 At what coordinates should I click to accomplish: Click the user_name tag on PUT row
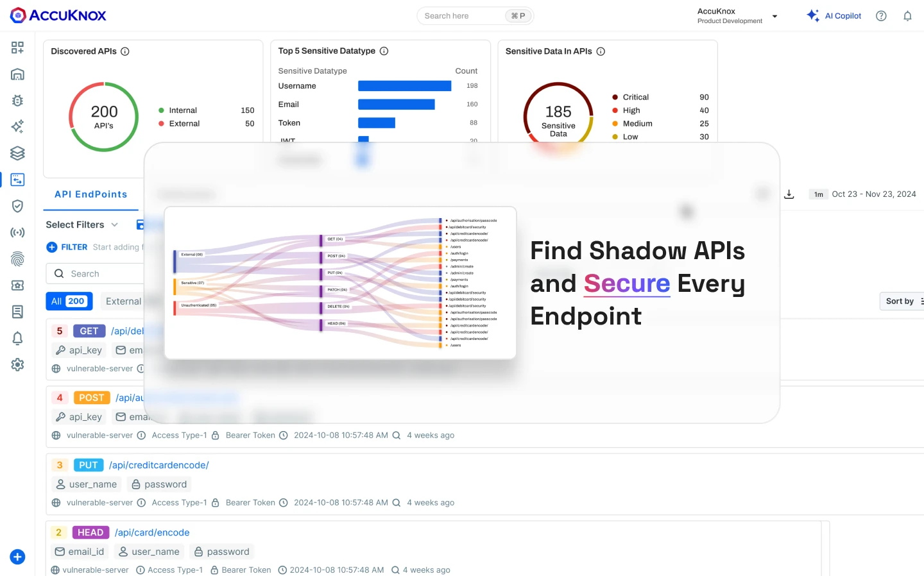click(x=87, y=484)
